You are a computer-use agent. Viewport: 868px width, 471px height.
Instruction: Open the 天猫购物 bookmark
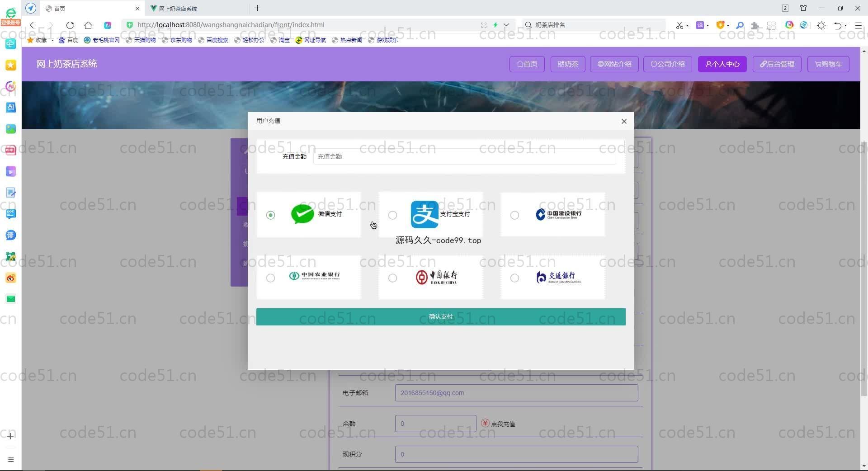coord(141,40)
